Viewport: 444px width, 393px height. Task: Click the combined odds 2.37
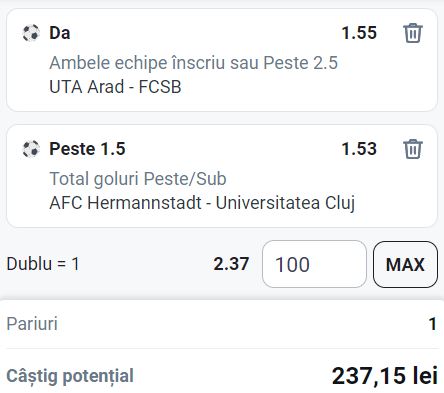click(x=231, y=264)
